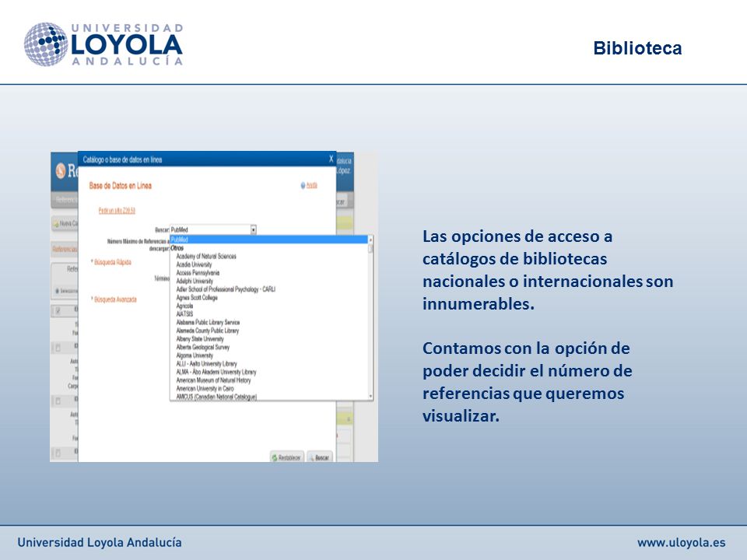Click the Restablecer button

(x=286, y=457)
